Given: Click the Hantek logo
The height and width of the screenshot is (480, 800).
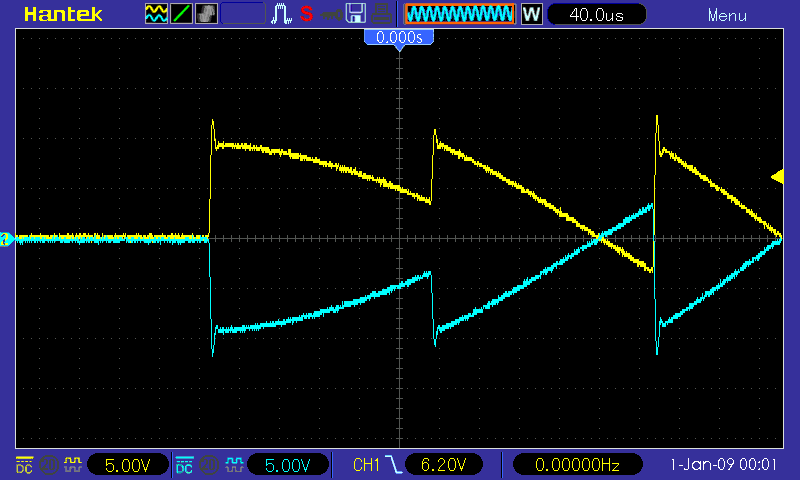Looking at the screenshot, I should point(63,14).
